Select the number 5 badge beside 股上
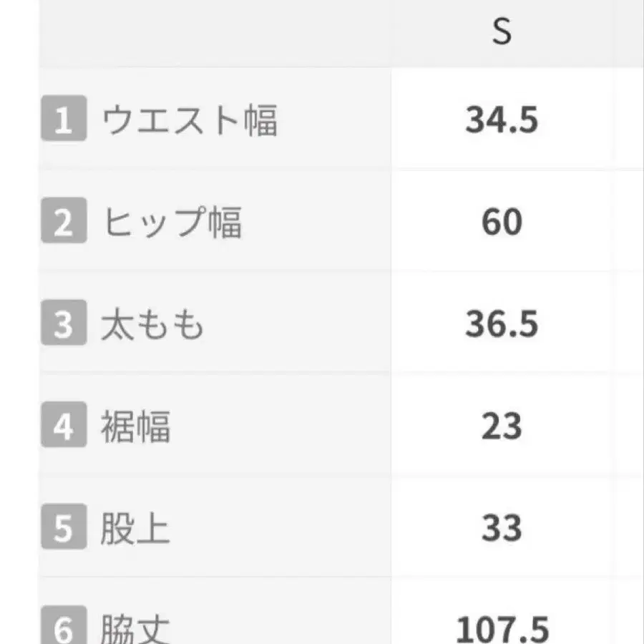644x644 pixels. coord(64,530)
